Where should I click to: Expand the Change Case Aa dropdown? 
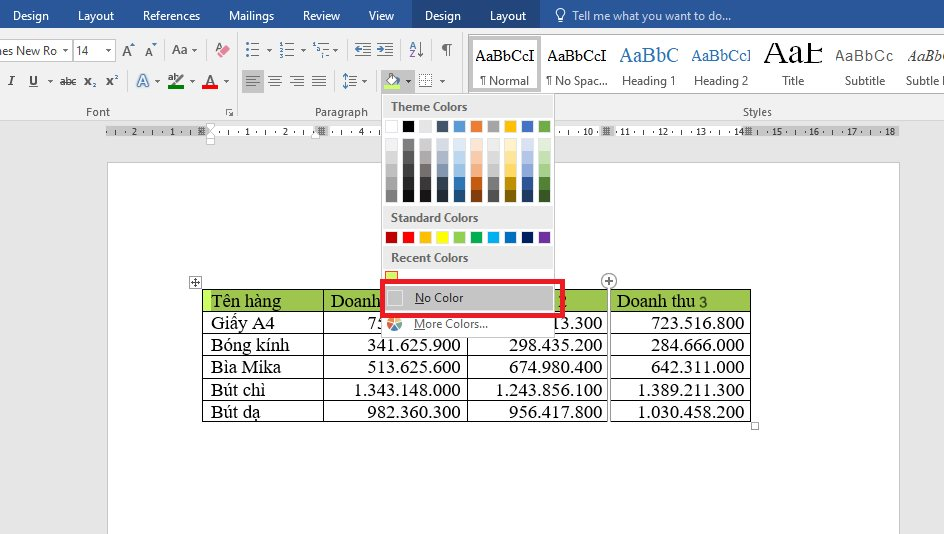(x=194, y=51)
